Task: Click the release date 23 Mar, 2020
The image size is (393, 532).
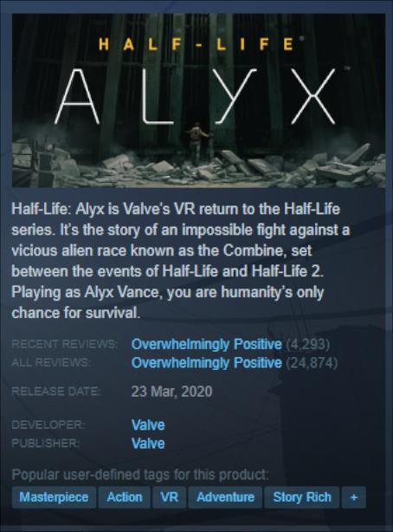Action: (x=171, y=391)
